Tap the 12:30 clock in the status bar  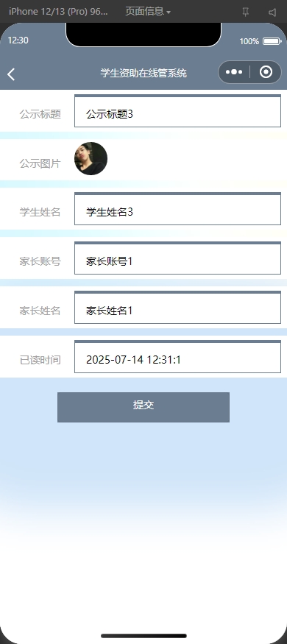click(x=18, y=40)
